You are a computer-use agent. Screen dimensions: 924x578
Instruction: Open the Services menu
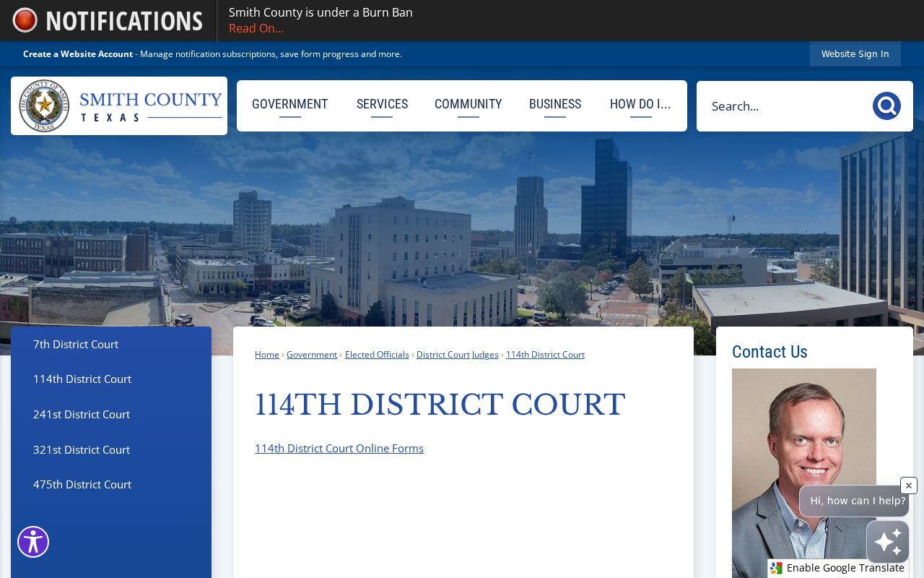(382, 104)
